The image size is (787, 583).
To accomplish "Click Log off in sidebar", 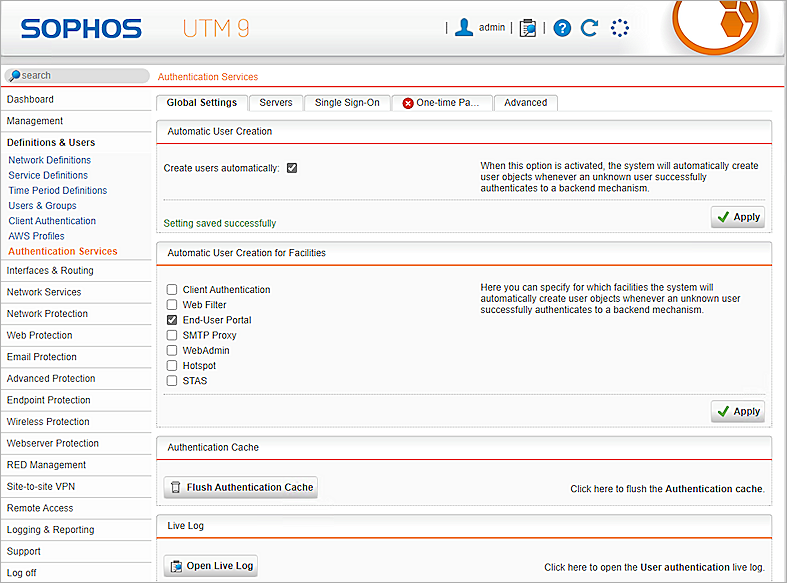I will click(76, 572).
